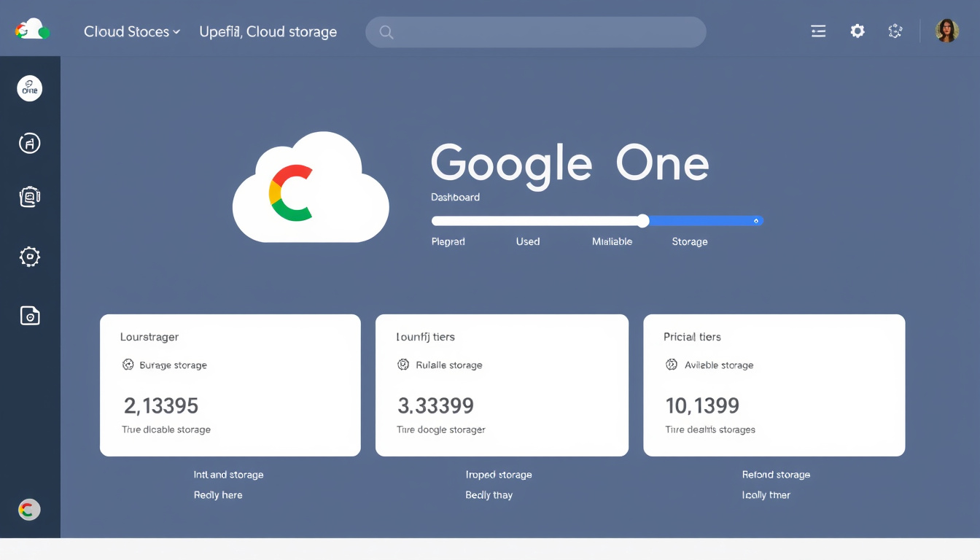Click the 'Upefil, Cloud storage' header item
980x560 pixels.
[268, 32]
